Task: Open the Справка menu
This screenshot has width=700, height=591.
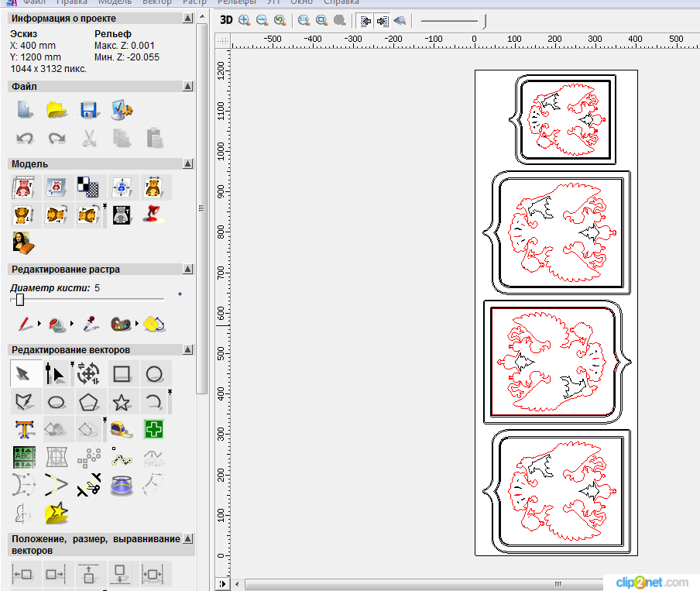Action: click(341, 2)
